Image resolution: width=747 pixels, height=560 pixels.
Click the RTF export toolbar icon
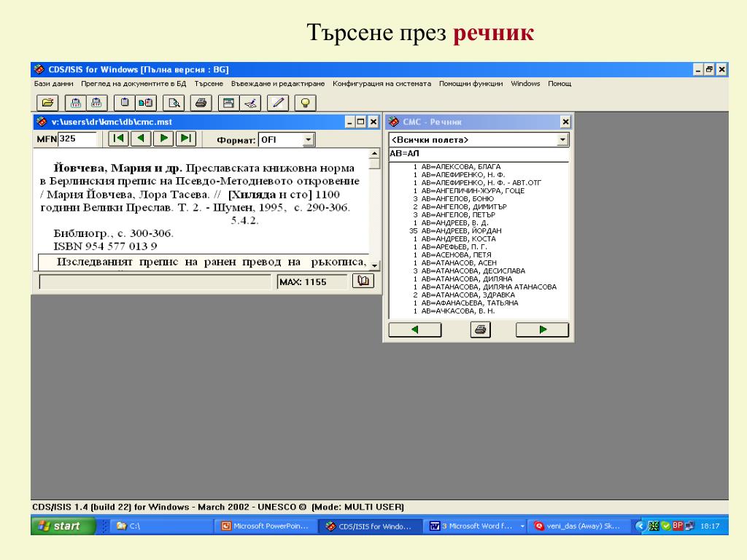tap(97, 103)
